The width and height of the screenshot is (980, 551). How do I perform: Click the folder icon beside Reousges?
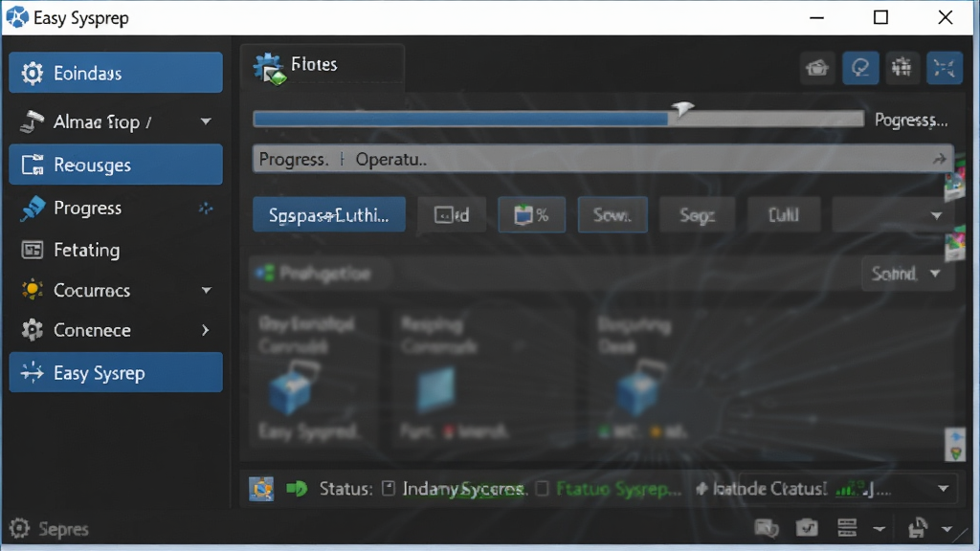(32, 165)
